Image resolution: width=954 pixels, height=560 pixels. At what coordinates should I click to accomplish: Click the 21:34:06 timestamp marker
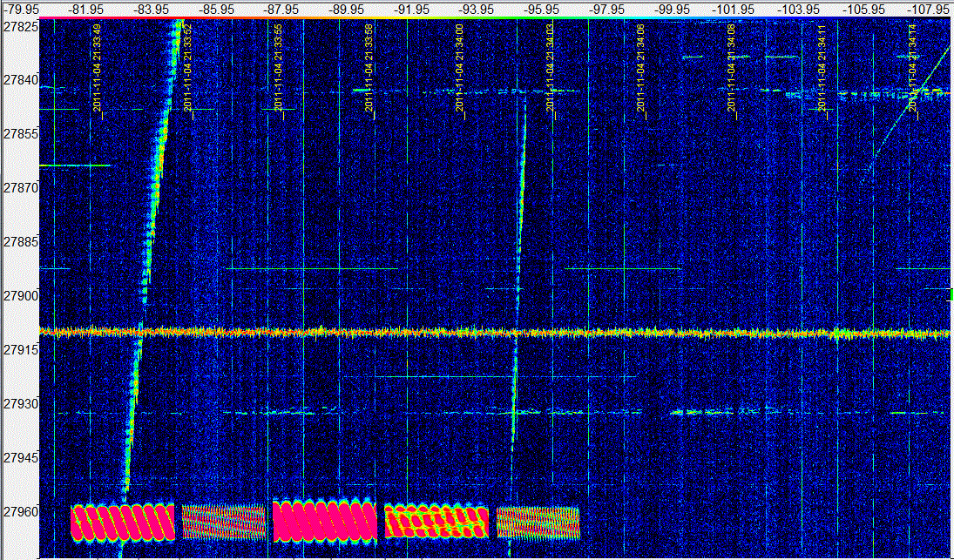(x=641, y=68)
